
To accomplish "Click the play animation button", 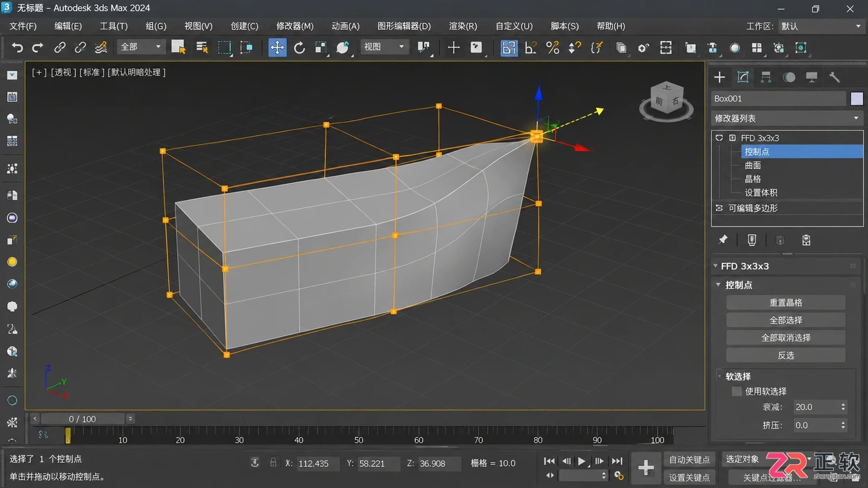I will click(x=582, y=461).
